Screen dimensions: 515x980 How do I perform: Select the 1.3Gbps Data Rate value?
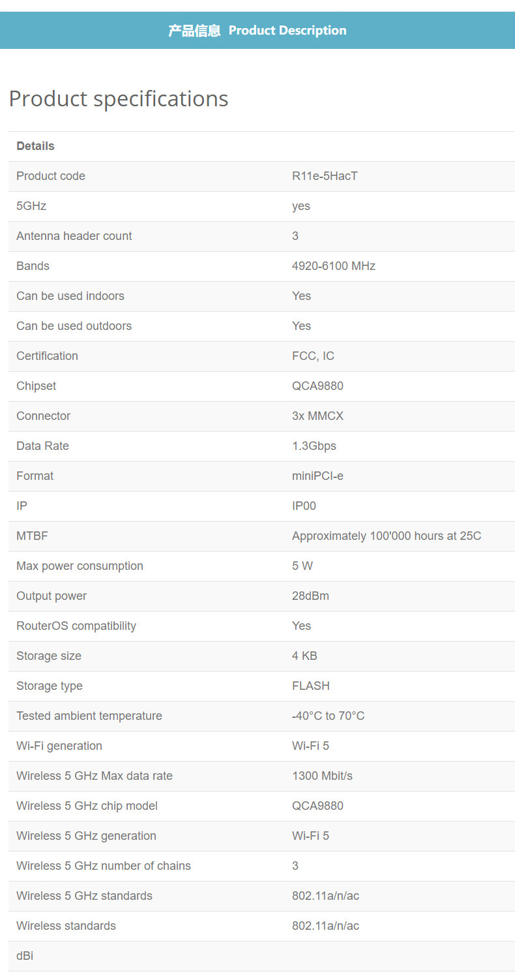314,446
